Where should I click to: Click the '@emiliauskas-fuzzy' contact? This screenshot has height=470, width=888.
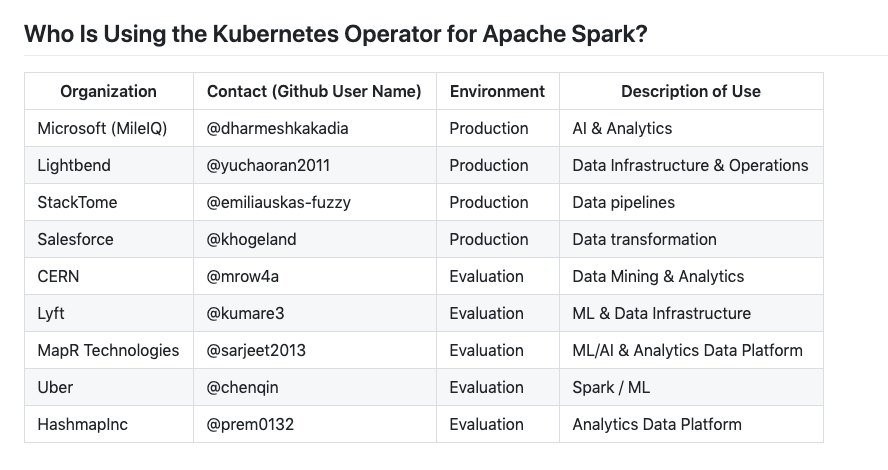click(x=279, y=202)
